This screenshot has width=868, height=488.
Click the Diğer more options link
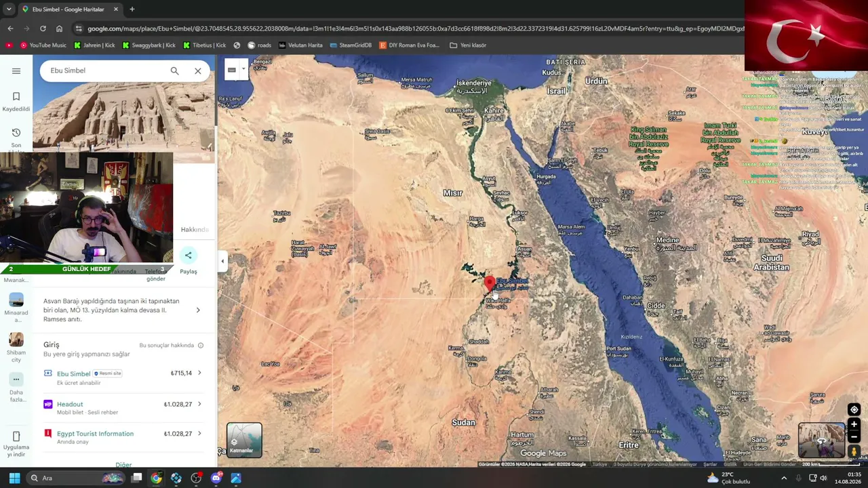123,465
